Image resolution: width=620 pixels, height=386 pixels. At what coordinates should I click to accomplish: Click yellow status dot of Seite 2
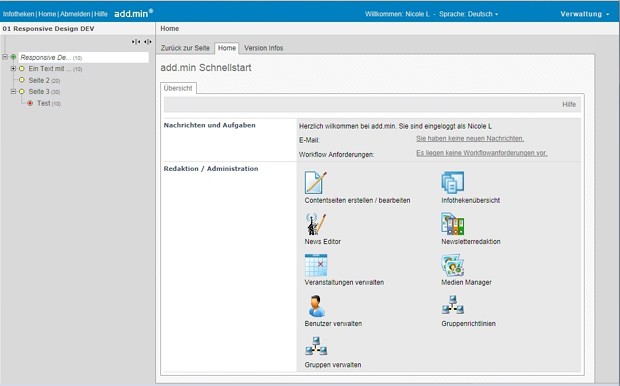[22, 80]
